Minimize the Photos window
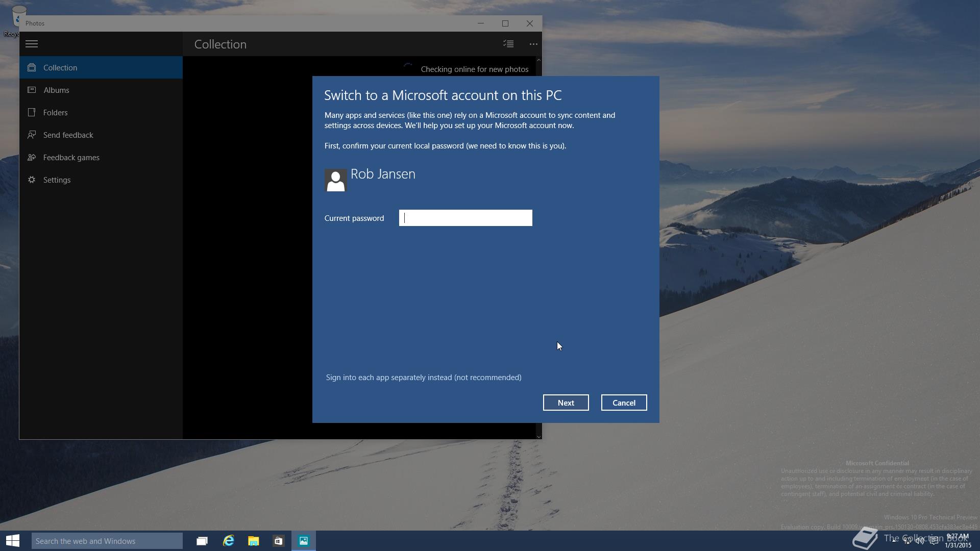Image resolution: width=980 pixels, height=551 pixels. (480, 23)
